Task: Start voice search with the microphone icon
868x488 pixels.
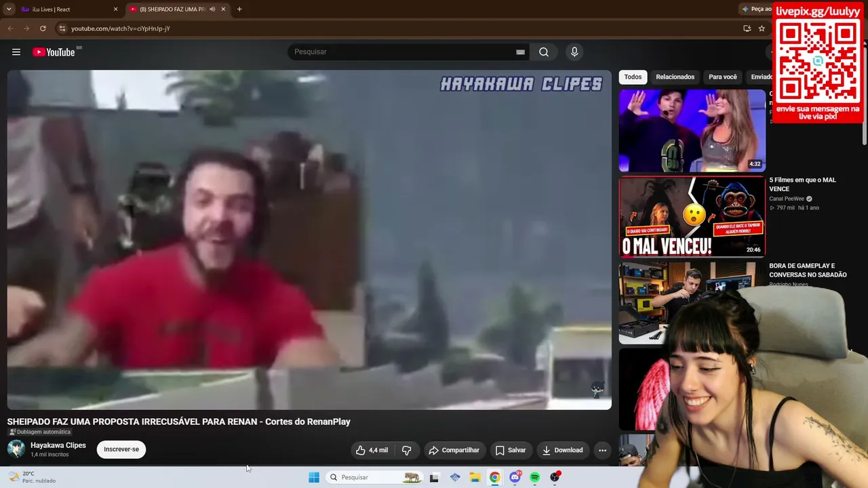Action: pos(574,52)
